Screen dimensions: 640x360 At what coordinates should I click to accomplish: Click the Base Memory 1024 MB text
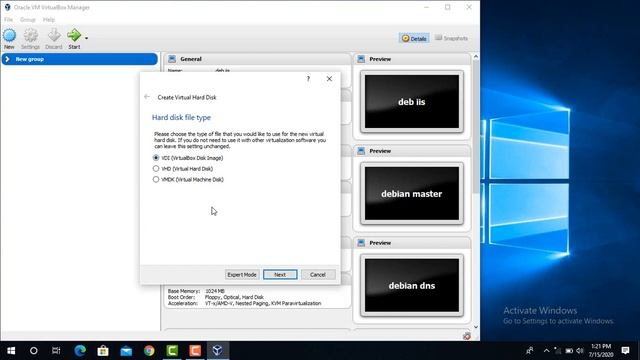pos(196,291)
